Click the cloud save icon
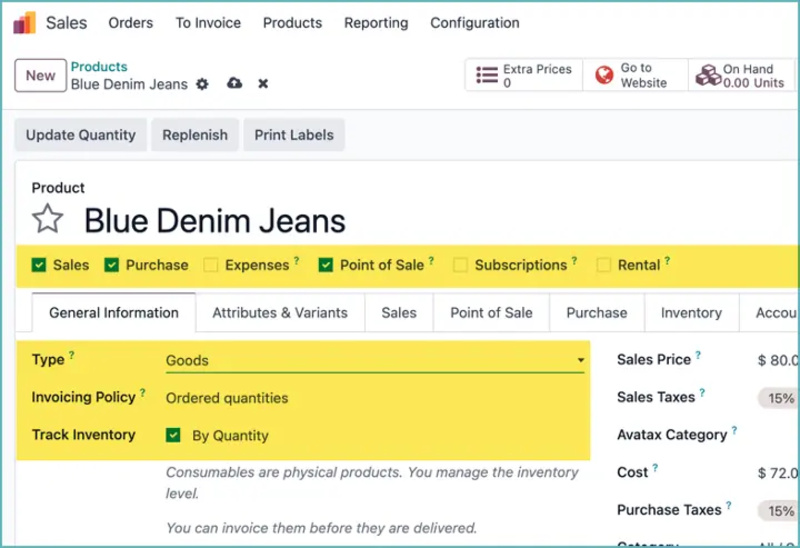Screen dimensions: 800x548 [234, 83]
